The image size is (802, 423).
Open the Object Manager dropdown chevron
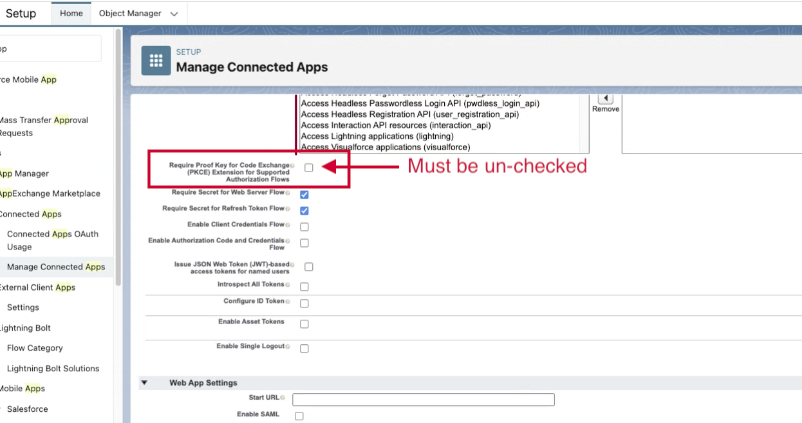pyautogui.click(x=175, y=14)
